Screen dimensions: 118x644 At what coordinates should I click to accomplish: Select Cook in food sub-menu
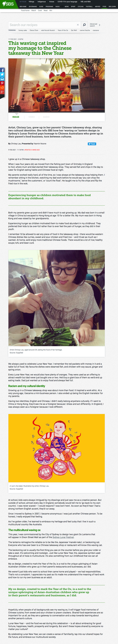click(40, 10)
